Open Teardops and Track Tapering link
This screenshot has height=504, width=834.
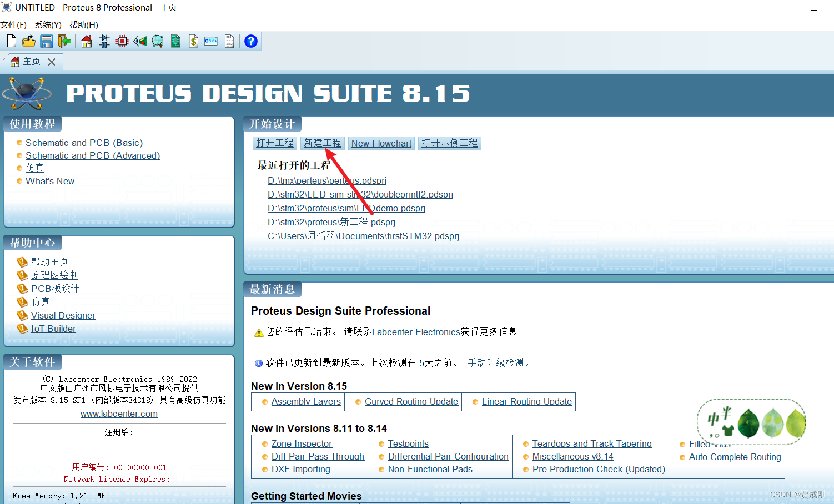pyautogui.click(x=592, y=443)
